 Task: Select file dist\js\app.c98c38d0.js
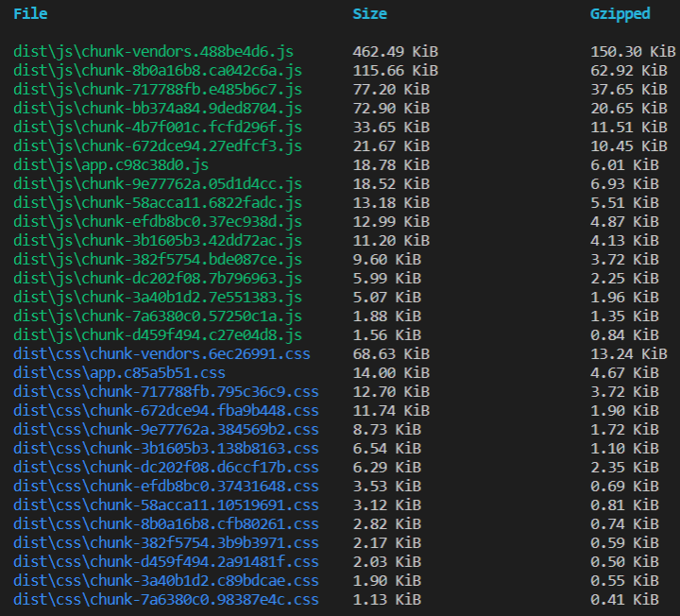(x=111, y=164)
